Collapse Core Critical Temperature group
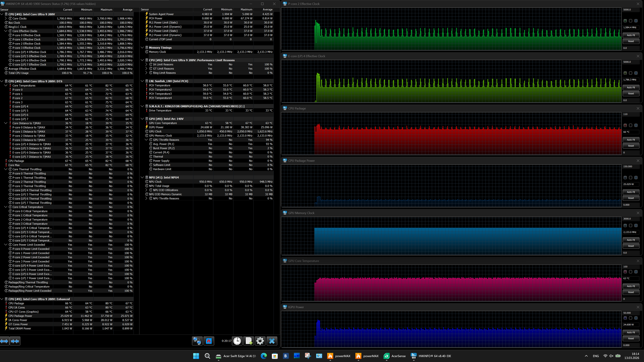 pyautogui.click(x=6, y=207)
